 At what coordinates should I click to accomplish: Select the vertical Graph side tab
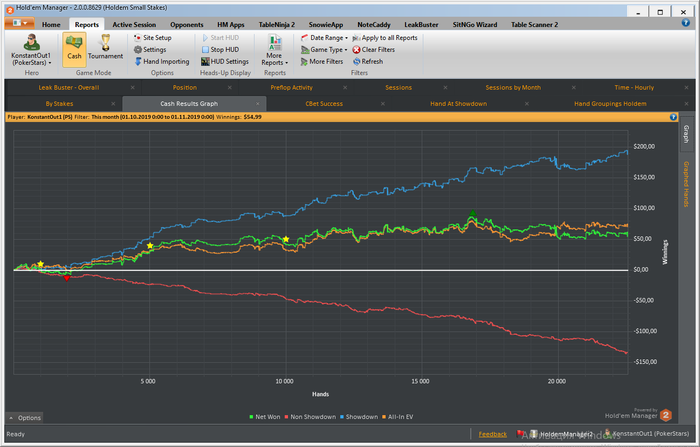point(686,134)
